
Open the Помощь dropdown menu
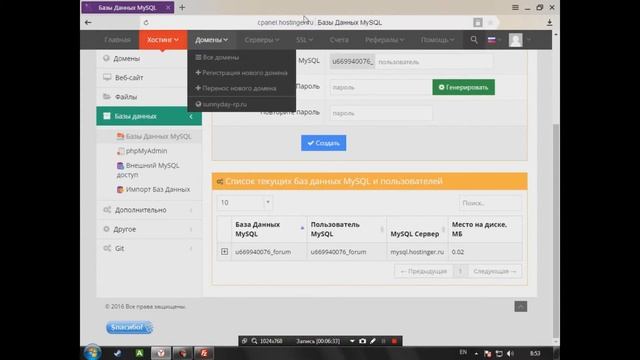click(437, 40)
